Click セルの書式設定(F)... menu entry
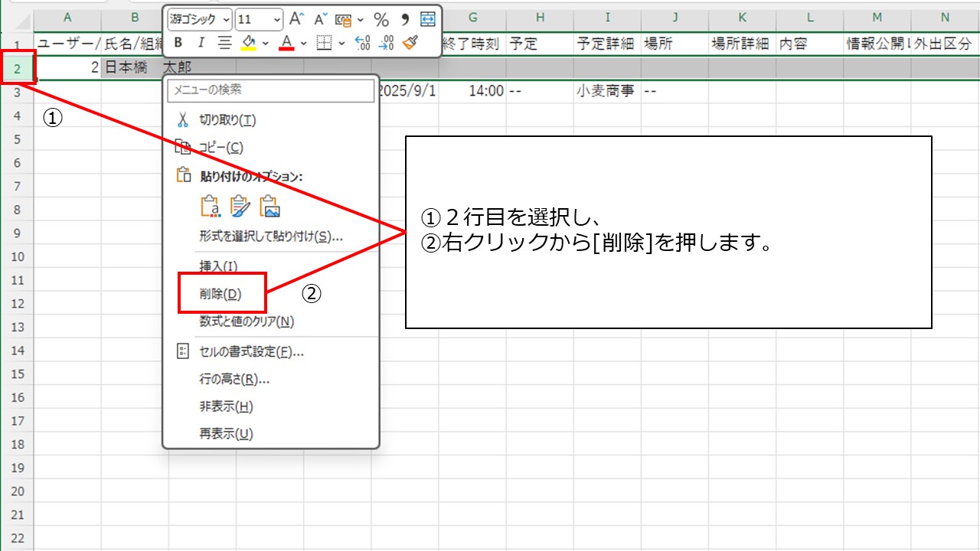The width and height of the screenshot is (980, 551). click(251, 352)
